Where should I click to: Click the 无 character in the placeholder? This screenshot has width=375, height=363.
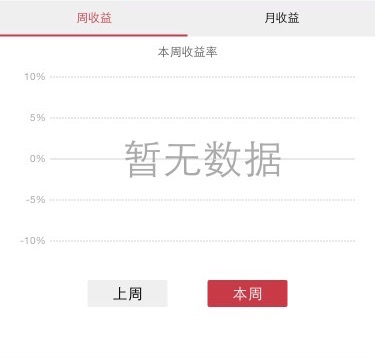pyautogui.click(x=182, y=159)
